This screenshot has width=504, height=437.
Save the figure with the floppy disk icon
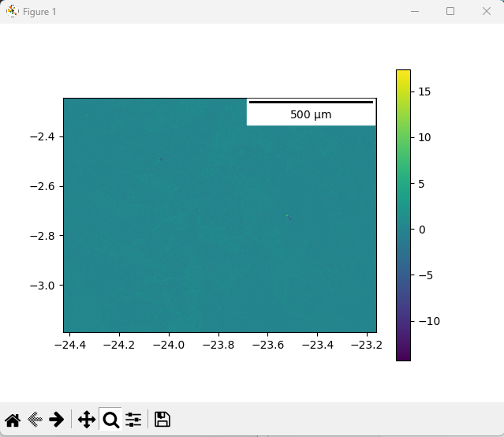click(x=162, y=420)
